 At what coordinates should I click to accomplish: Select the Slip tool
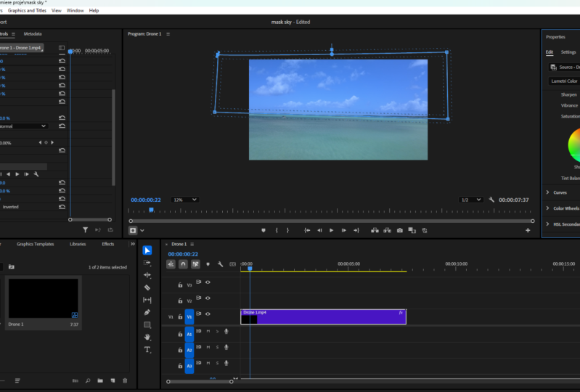point(147,300)
